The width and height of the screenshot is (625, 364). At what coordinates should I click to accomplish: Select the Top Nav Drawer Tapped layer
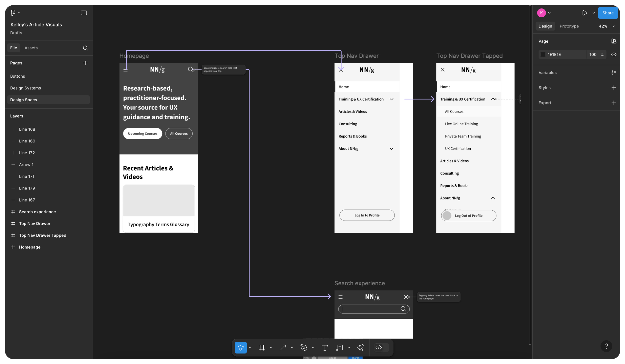(42, 235)
